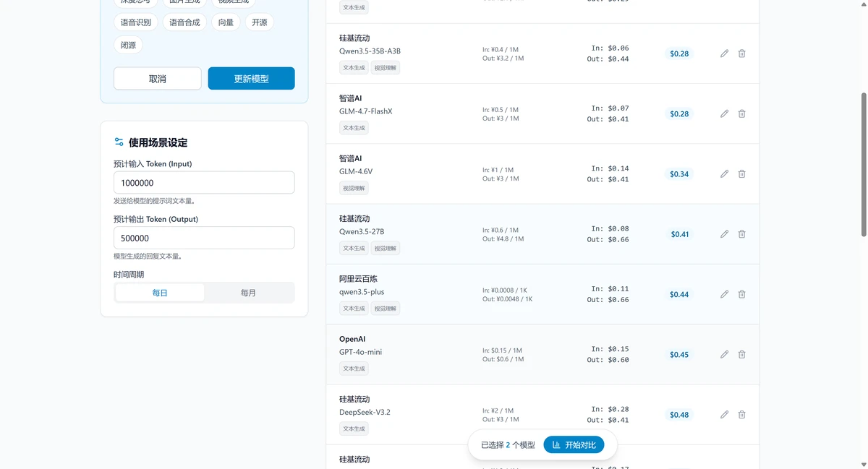The image size is (868, 469).
Task: Click the 取消 button
Action: pyautogui.click(x=157, y=78)
